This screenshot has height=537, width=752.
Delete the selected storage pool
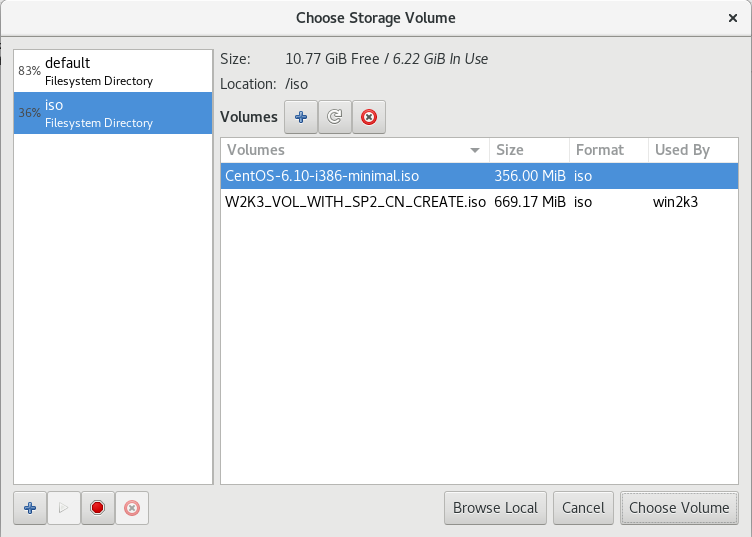(x=131, y=508)
